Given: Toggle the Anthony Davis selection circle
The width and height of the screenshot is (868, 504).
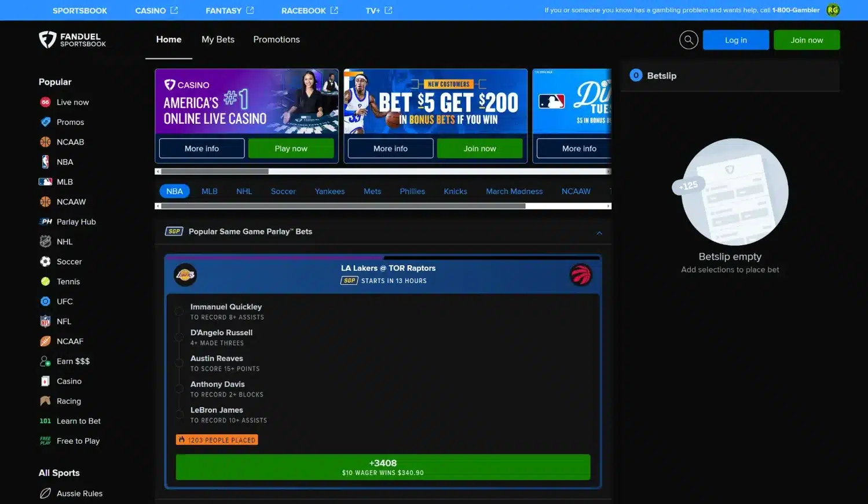Looking at the screenshot, I should [x=179, y=389].
